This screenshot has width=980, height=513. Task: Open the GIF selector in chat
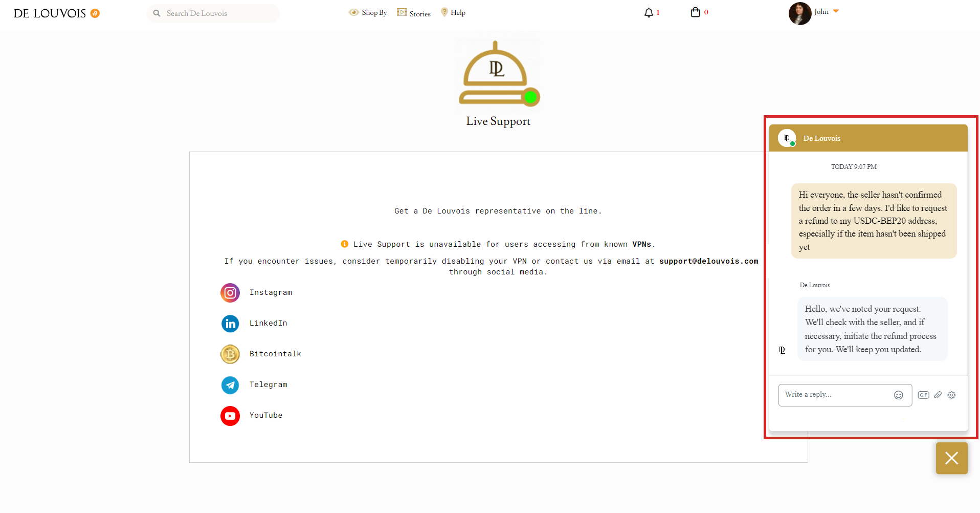(x=923, y=395)
